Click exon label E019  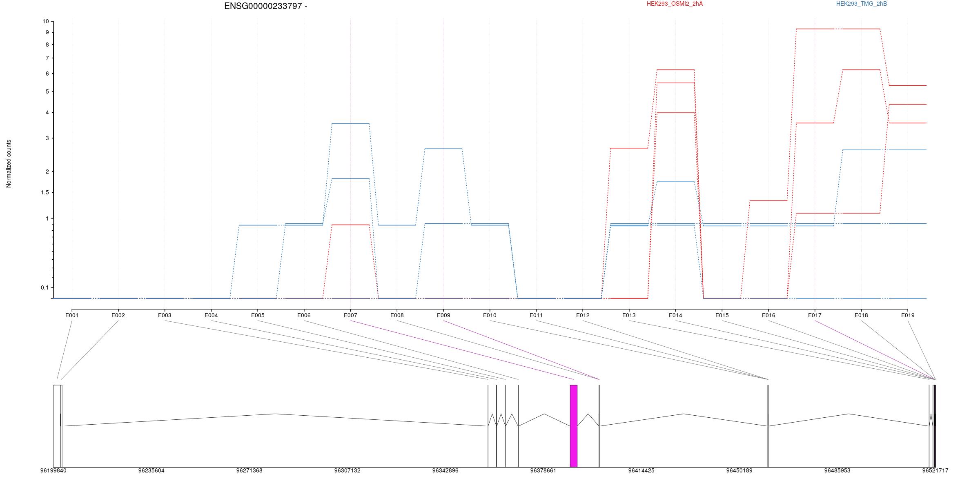click(x=908, y=315)
